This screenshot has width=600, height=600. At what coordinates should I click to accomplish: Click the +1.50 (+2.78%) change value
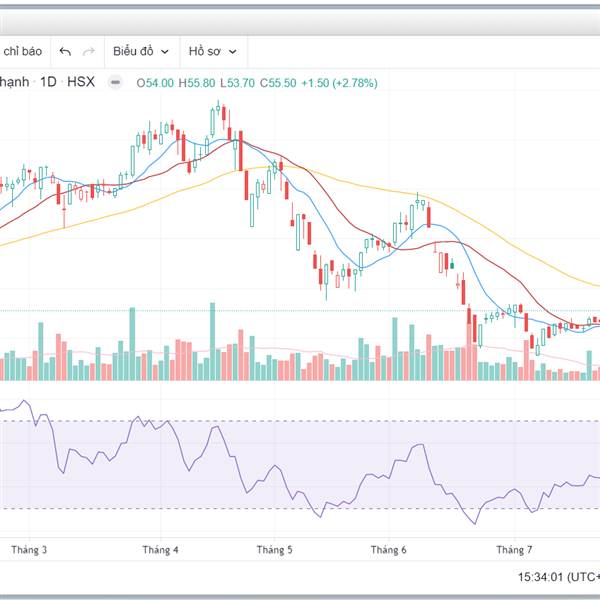(x=340, y=83)
